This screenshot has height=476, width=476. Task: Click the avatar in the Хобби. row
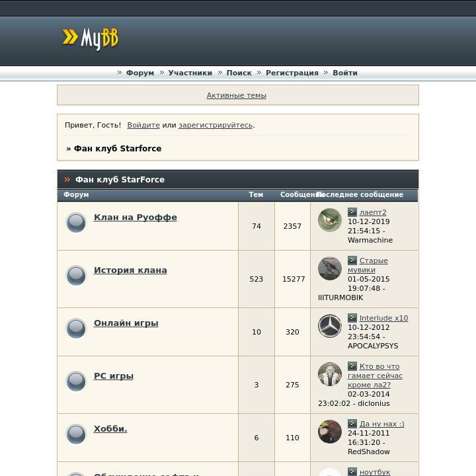(330, 431)
